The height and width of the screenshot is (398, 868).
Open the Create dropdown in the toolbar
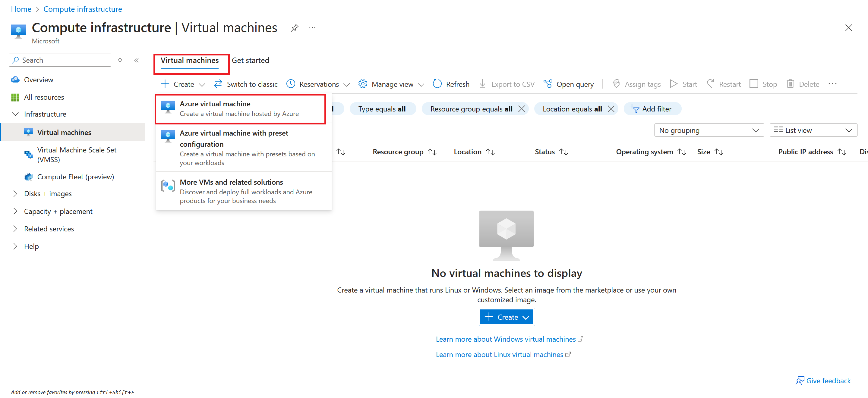[183, 84]
